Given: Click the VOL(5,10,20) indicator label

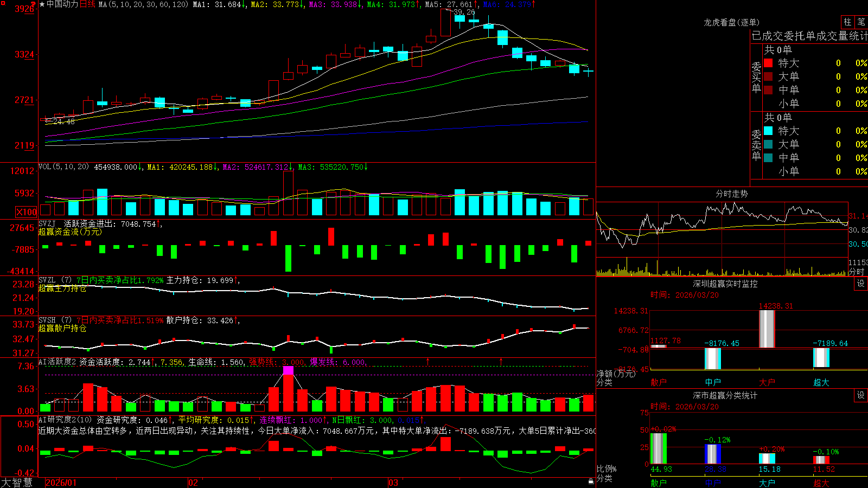Looking at the screenshot, I should [x=63, y=167].
